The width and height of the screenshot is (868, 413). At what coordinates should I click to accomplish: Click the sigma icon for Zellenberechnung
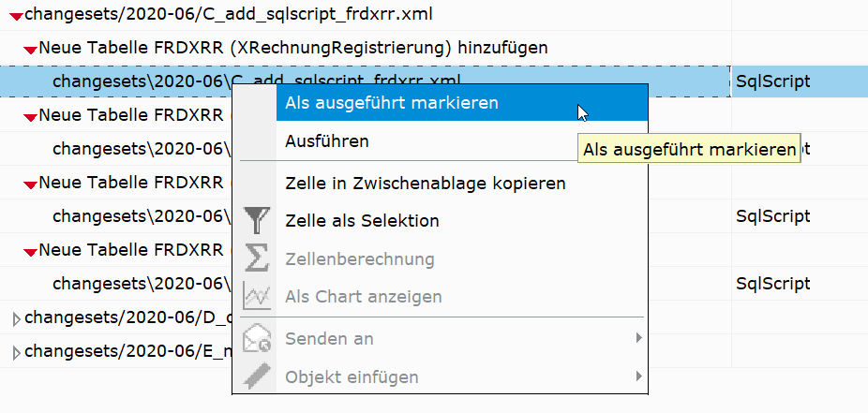(255, 258)
